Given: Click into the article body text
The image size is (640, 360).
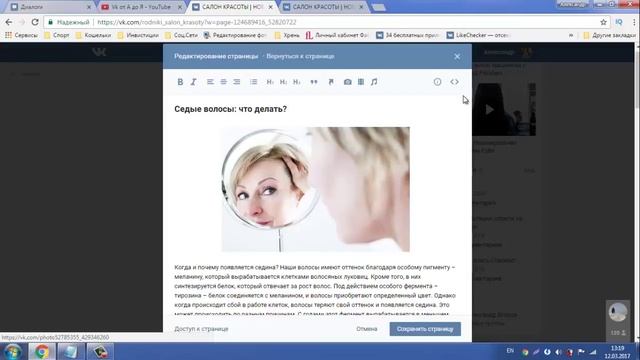Looking at the screenshot, I should click(315, 291).
